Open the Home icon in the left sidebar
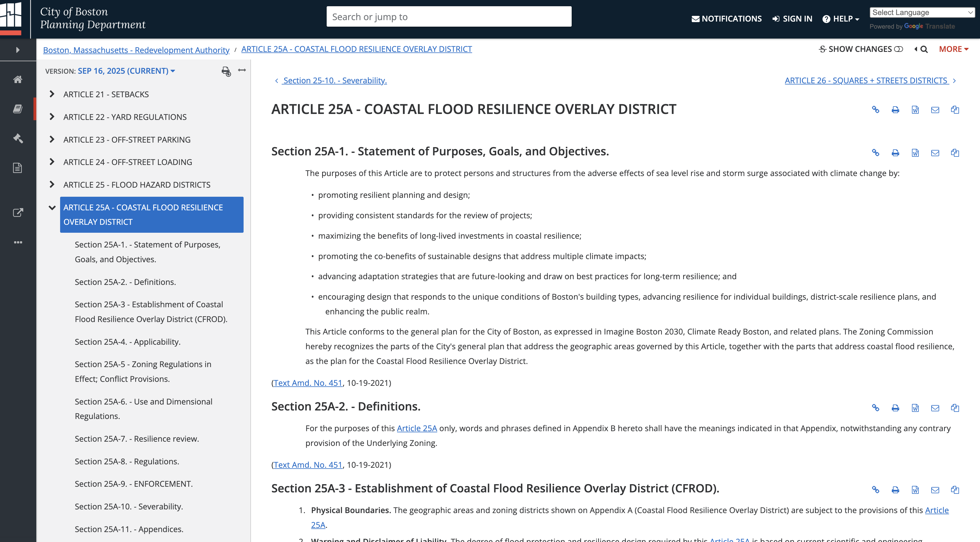 tap(18, 79)
